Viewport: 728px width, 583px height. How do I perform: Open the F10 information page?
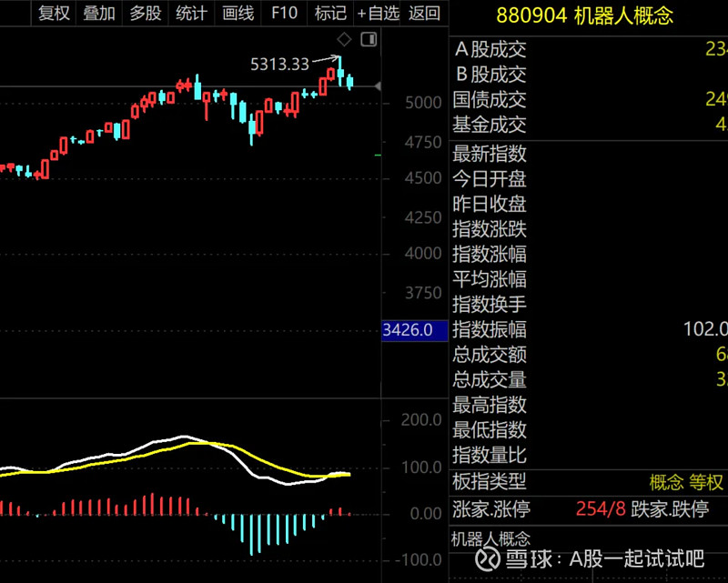[284, 13]
